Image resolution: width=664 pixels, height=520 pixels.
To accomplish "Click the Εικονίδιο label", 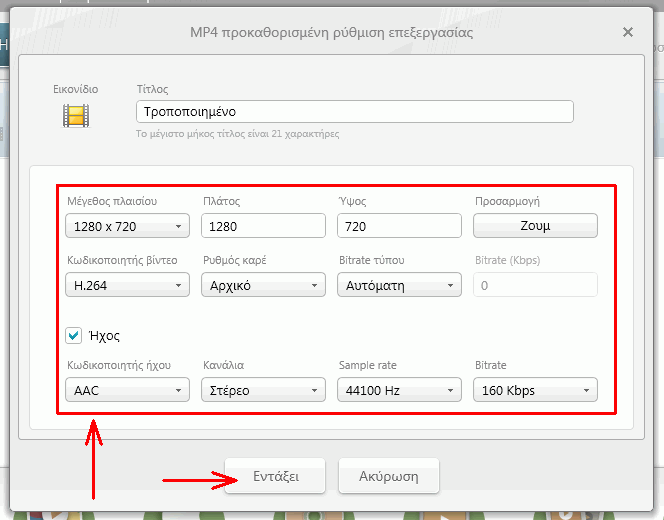I will click(75, 89).
